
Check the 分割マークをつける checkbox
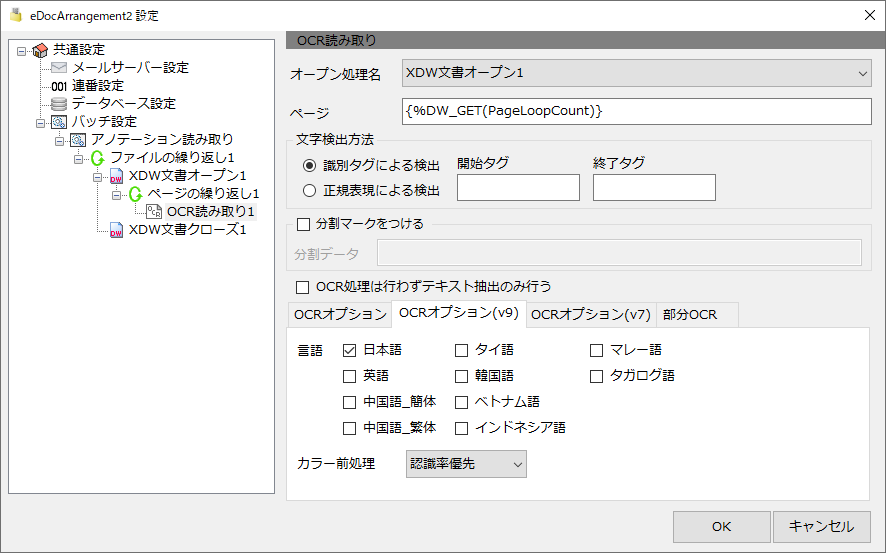click(x=303, y=224)
